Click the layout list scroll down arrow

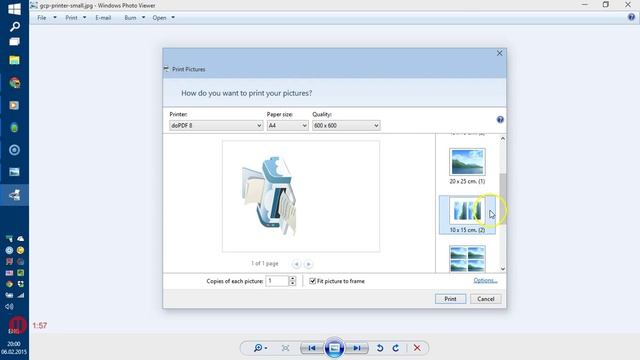pyautogui.click(x=502, y=269)
